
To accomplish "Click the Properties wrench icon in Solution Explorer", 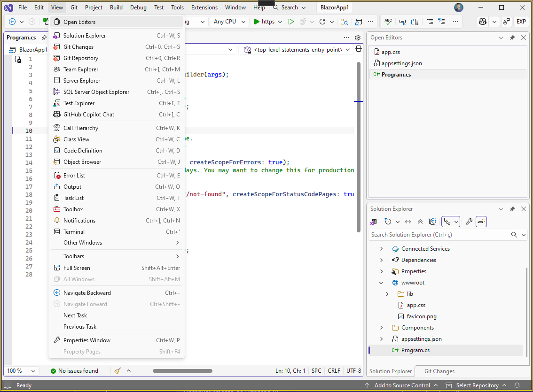I will point(469,222).
